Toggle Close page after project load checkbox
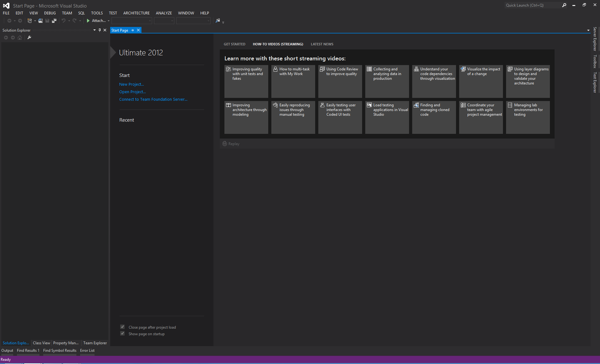 [122, 327]
